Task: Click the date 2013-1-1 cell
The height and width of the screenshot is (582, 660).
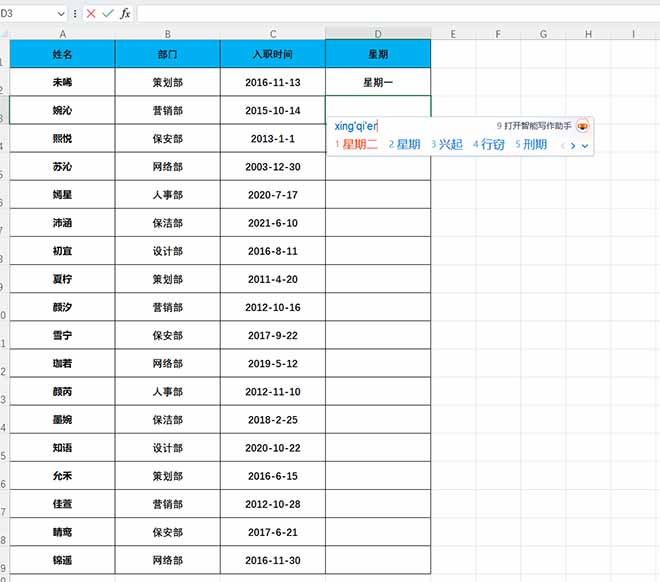Action: coord(273,138)
